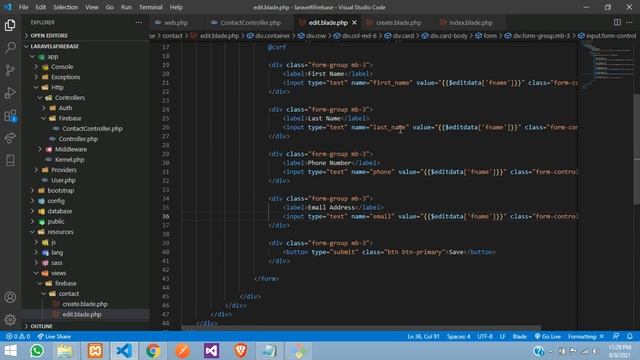Click the editor vertical scrollbar
Viewport: 640px width, 360px height.
[x=637, y=149]
